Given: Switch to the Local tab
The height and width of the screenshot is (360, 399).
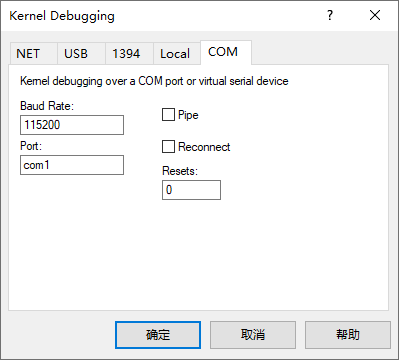Looking at the screenshot, I should [x=177, y=53].
